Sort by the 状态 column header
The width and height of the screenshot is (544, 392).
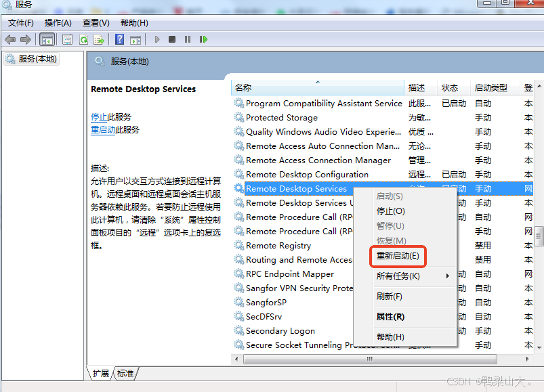pyautogui.click(x=454, y=88)
